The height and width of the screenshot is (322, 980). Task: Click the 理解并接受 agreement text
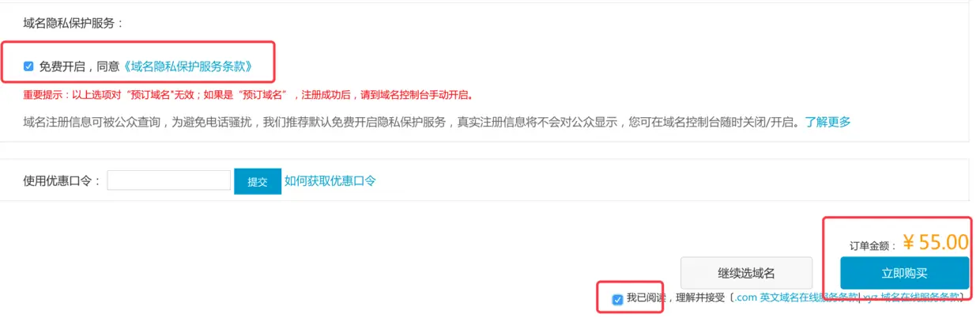coord(698,297)
